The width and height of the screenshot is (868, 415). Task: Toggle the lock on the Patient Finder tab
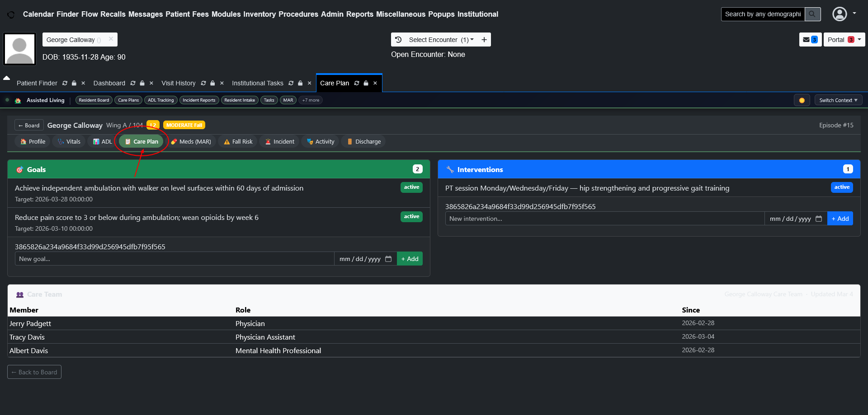click(74, 83)
